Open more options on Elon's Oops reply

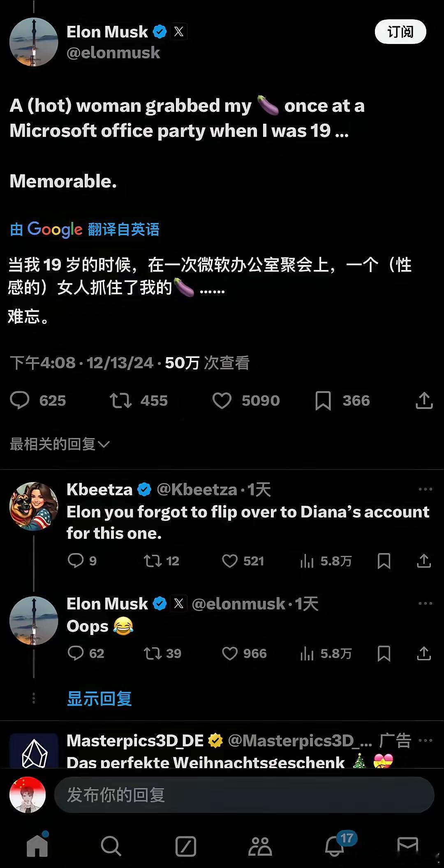[425, 603]
